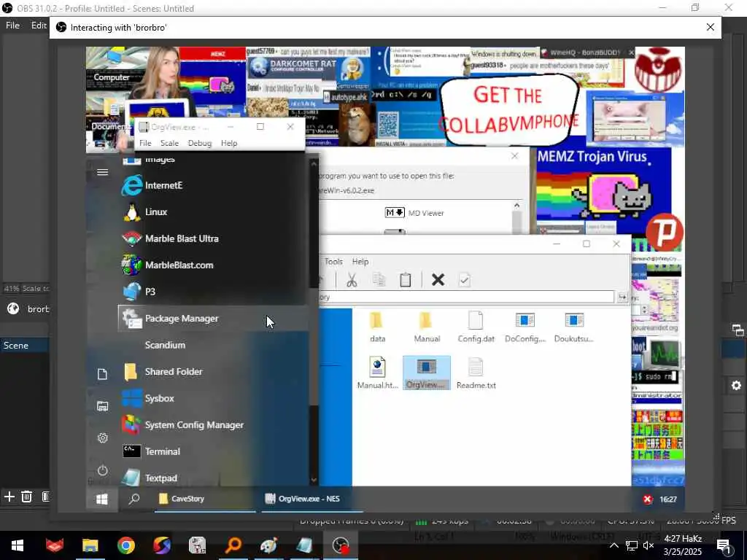Image resolution: width=747 pixels, height=560 pixels.
Task: Open the Help menu in the file manager
Action: pos(360,262)
